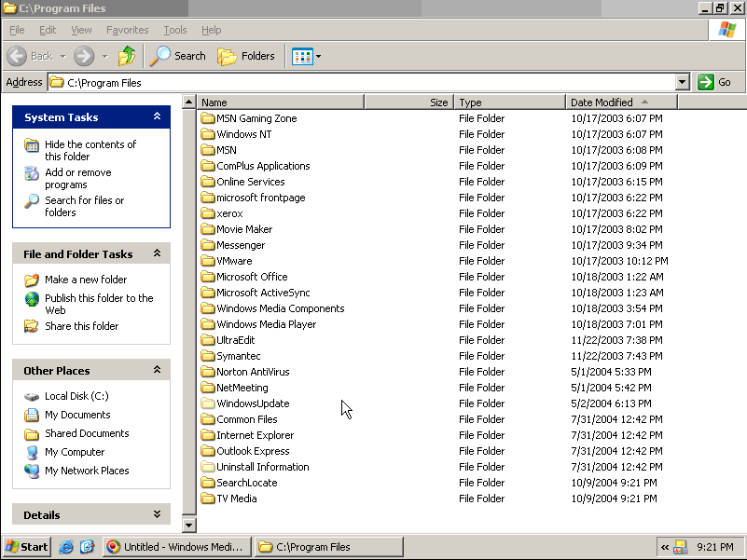Open the Start menu
The width and height of the screenshot is (747, 560).
[27, 547]
